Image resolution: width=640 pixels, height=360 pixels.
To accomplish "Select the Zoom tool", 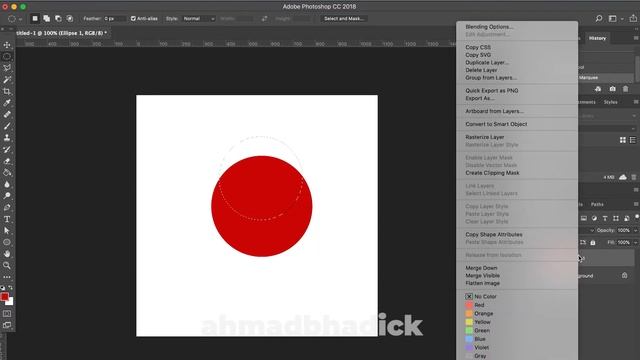I will coord(7,265).
